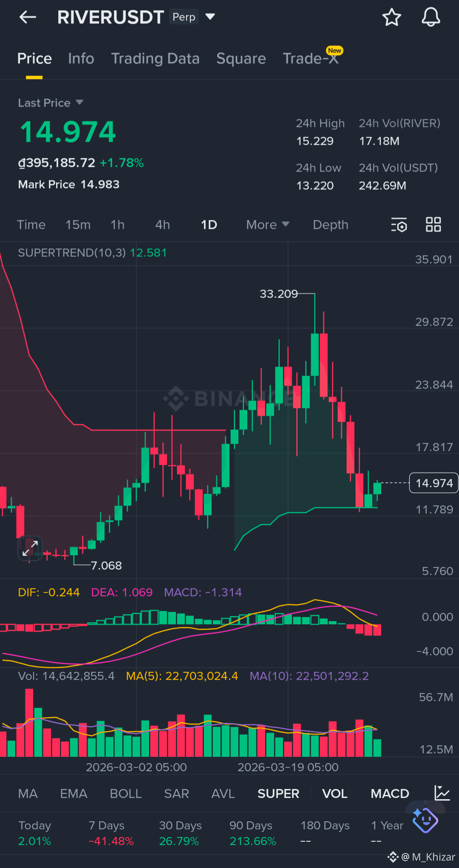
Task: Open the More timeframes dropdown
Action: (268, 225)
